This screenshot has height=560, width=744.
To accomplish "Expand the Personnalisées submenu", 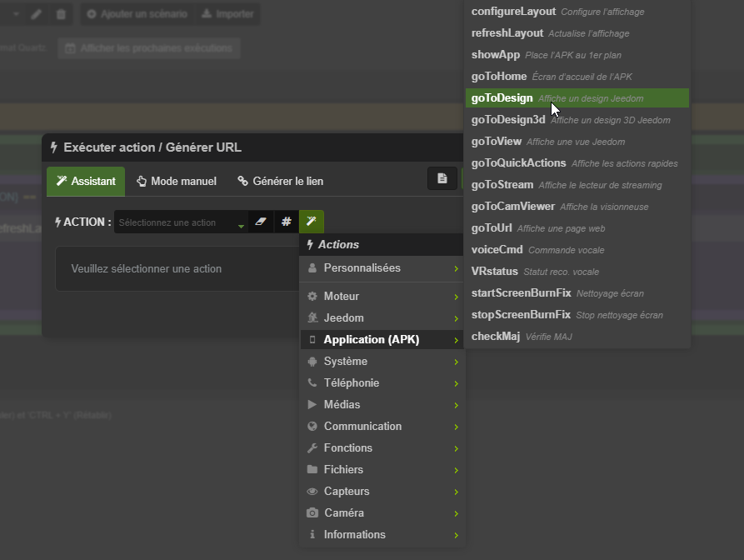I will (x=382, y=268).
